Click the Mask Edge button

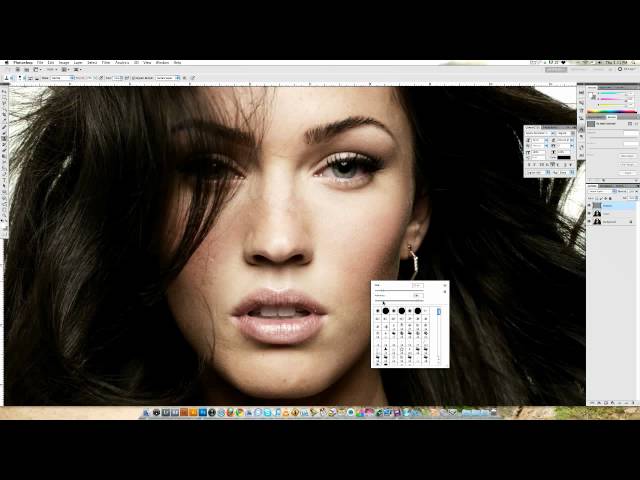click(627, 156)
